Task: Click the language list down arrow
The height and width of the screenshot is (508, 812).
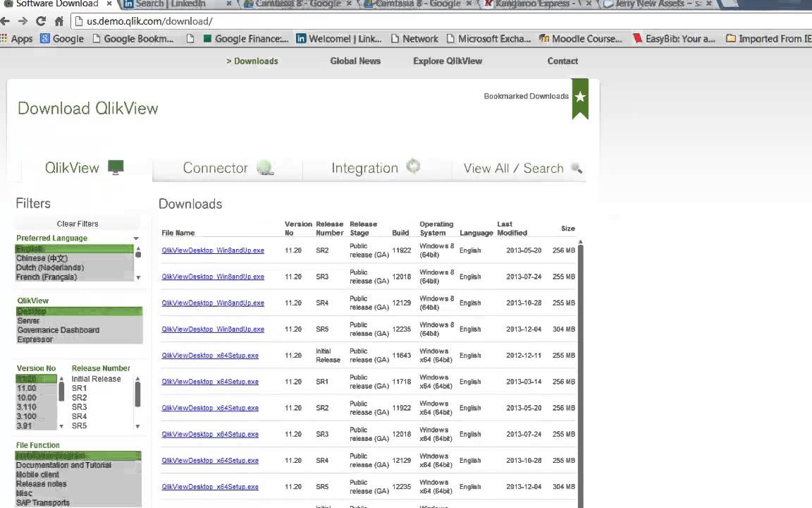Action: point(138,278)
